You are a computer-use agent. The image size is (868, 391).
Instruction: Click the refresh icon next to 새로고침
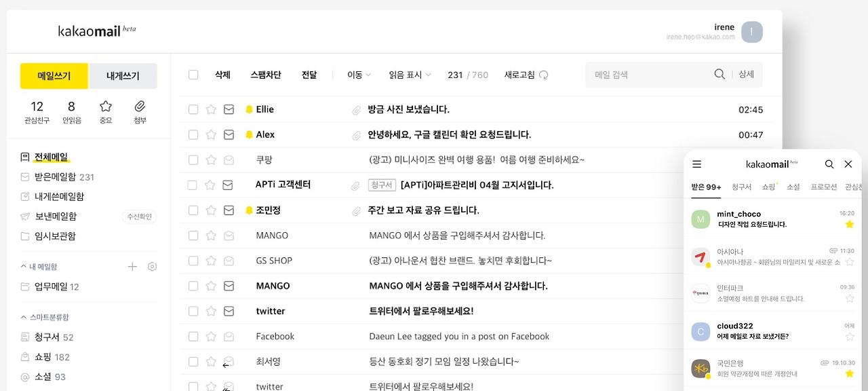coord(543,75)
